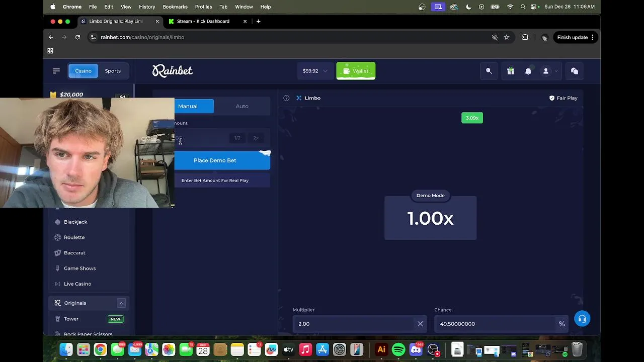This screenshot has width=644, height=362.
Task: Clear the Multiplier field with the X
Action: pos(420,324)
